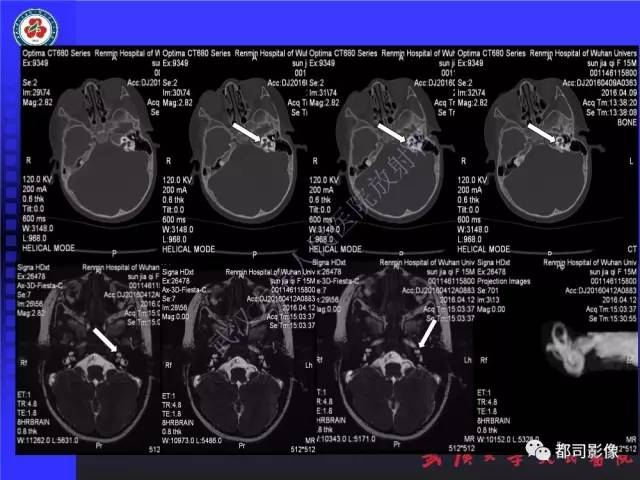This screenshot has height=480, width=640.
Task: Click the 'Im:30\74' label
Action: click(177, 93)
